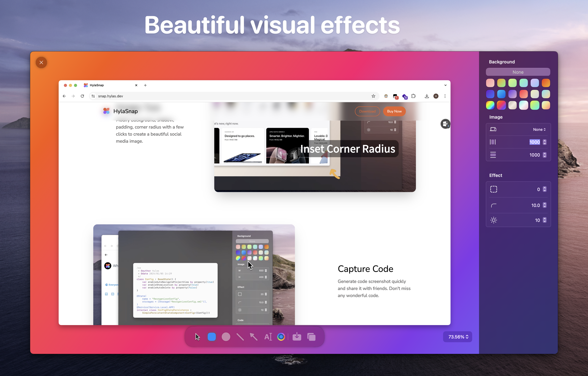
Task: Click the image height icon
Action: tap(493, 155)
